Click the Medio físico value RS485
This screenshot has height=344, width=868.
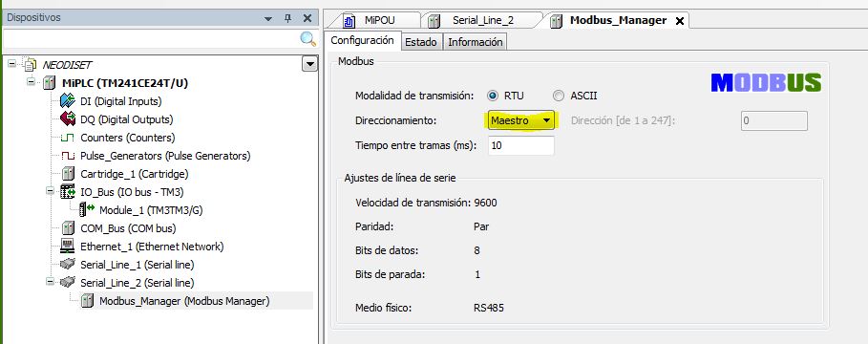click(489, 308)
